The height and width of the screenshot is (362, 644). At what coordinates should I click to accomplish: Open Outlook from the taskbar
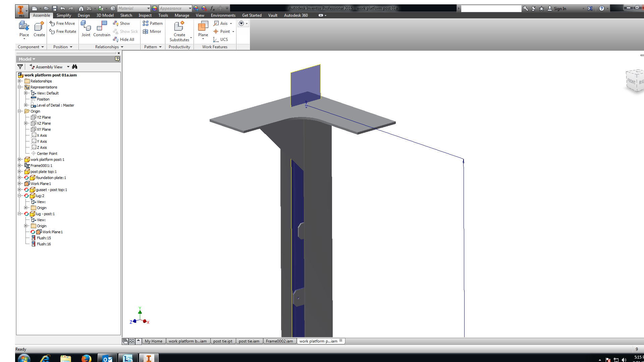[107, 358]
